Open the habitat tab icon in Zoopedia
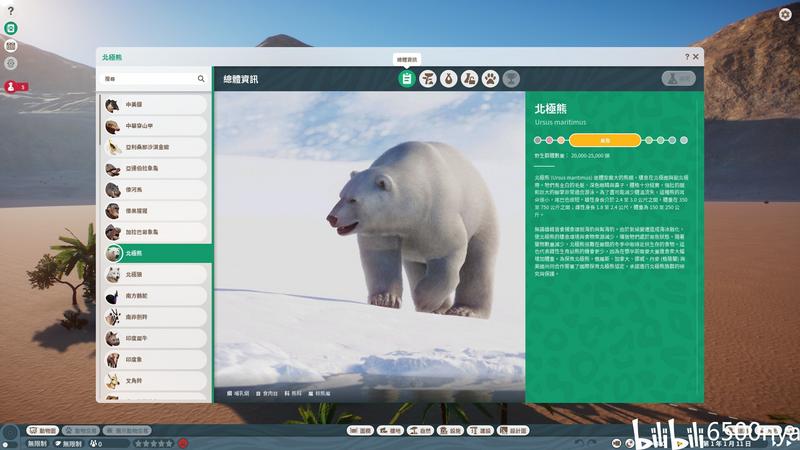The height and width of the screenshot is (450, 800). 428,79
